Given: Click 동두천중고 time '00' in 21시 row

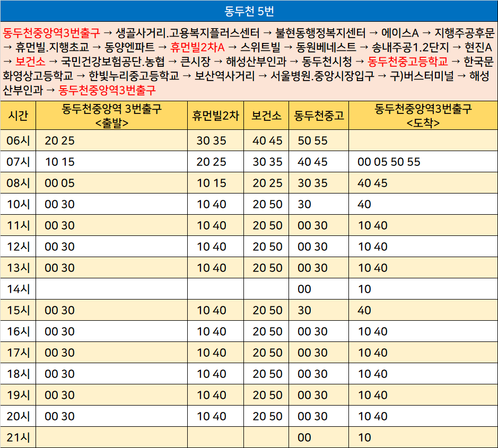Looking at the screenshot, I should [304, 438].
